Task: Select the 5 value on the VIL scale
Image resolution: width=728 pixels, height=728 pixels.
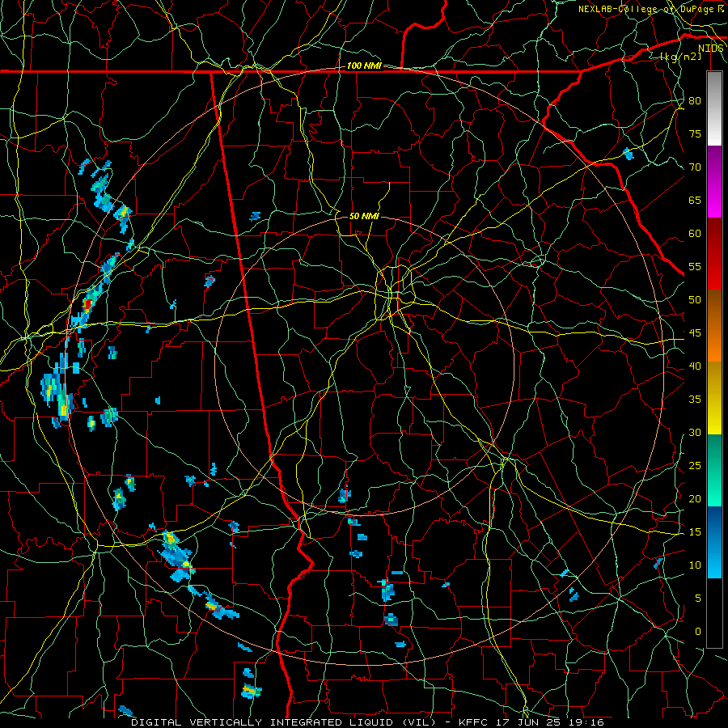Action: 697,599
